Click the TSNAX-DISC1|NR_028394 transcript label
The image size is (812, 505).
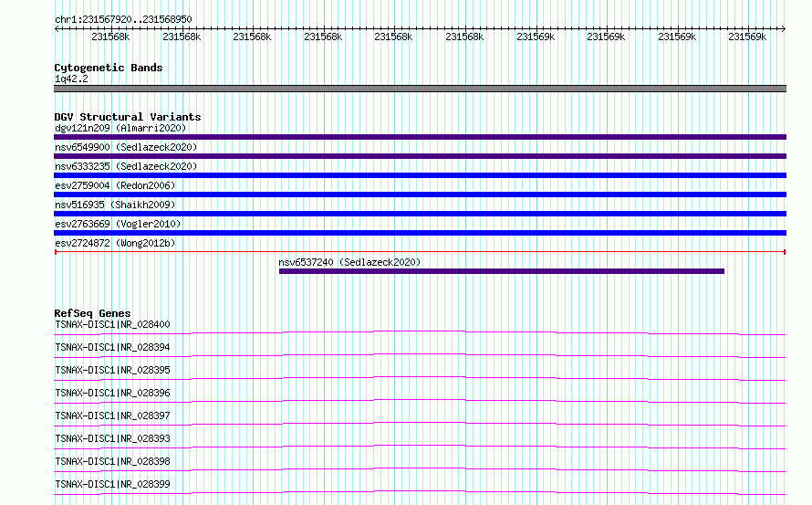tap(112, 347)
